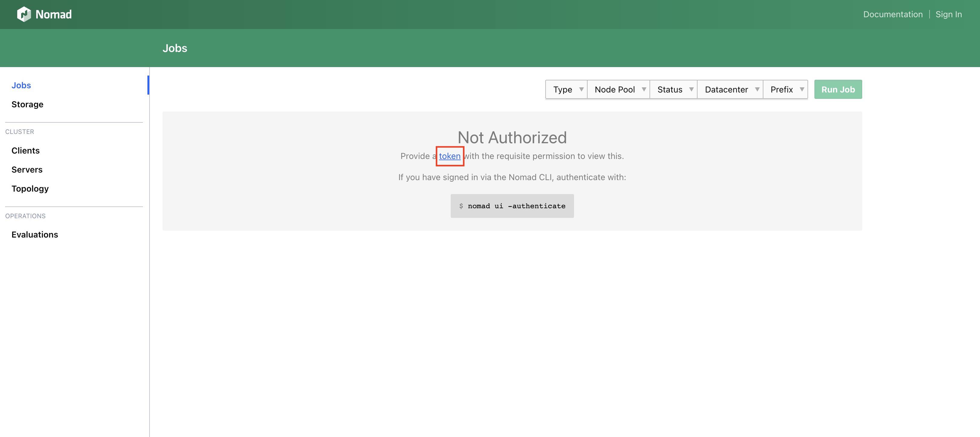Click the Not Authorized heading
Screen dimensions: 980x437
coord(512,138)
